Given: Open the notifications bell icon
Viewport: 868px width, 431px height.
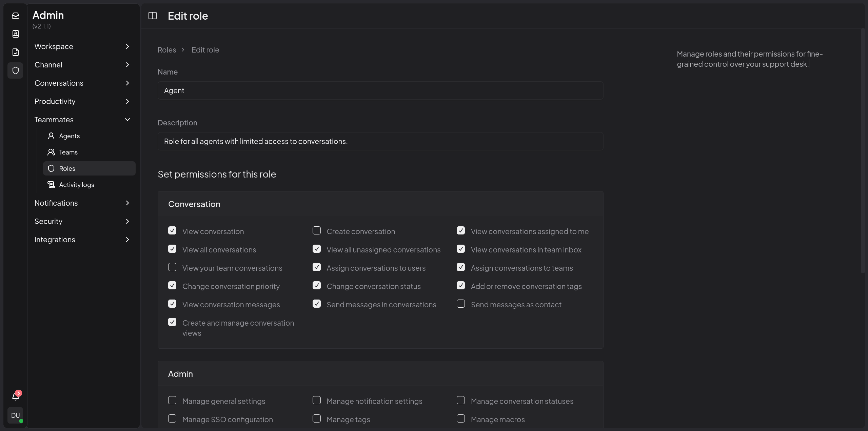Looking at the screenshot, I should 16,396.
